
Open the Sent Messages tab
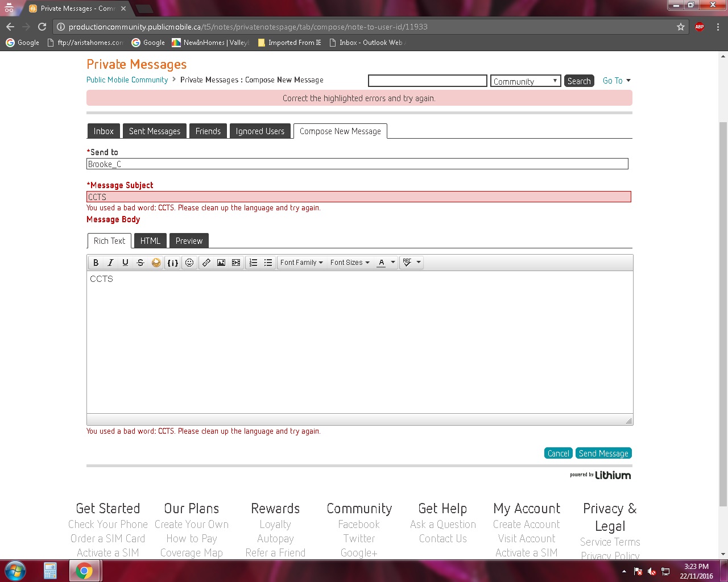click(x=154, y=131)
